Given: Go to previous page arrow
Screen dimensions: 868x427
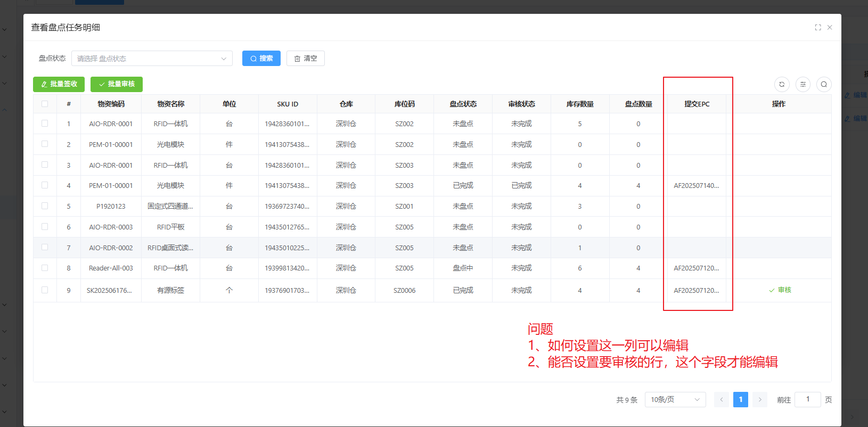Looking at the screenshot, I should click(x=722, y=399).
